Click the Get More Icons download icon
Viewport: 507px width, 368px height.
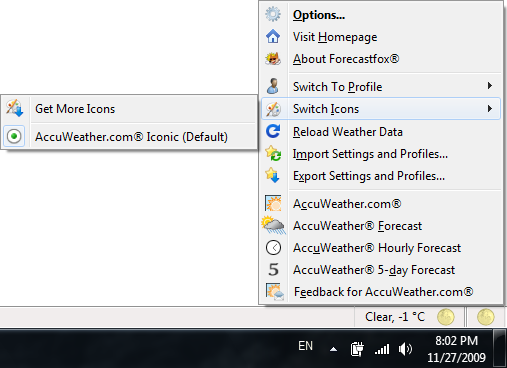click(15, 108)
